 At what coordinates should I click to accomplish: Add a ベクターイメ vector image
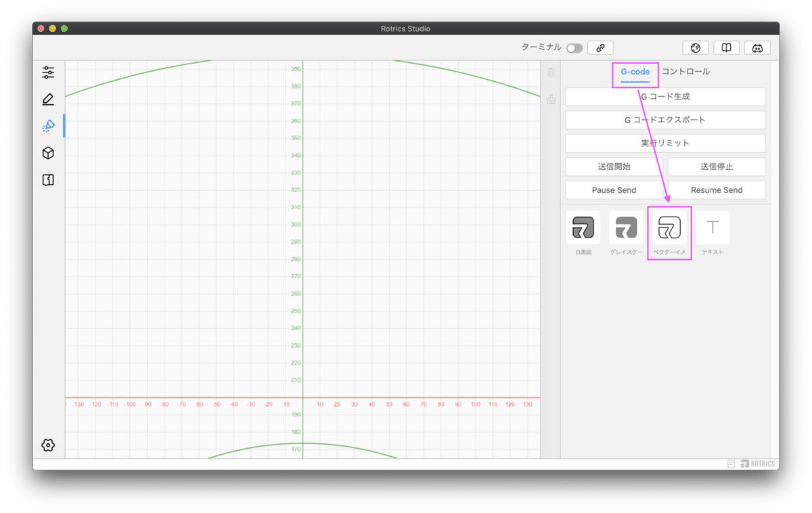(x=669, y=227)
